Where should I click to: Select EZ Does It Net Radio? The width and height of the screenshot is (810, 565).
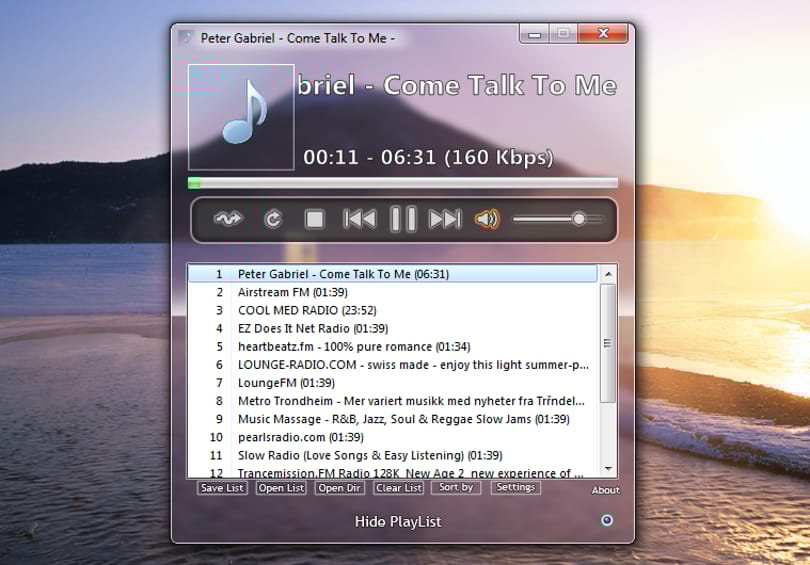(393, 328)
